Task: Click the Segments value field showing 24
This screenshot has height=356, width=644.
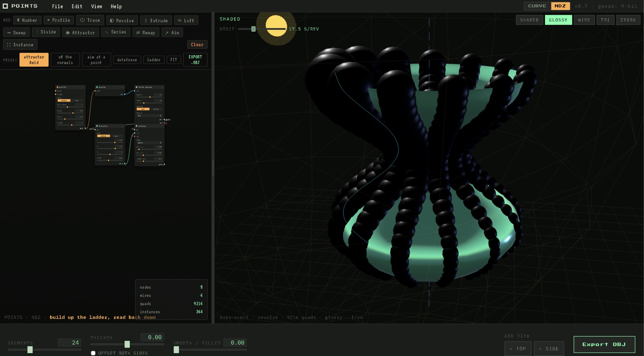Action: 70,343
